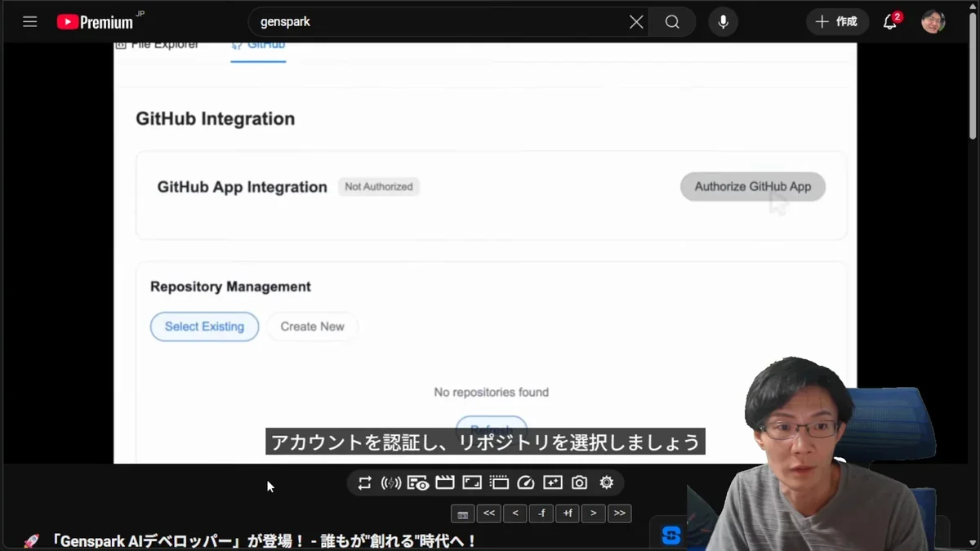Open the YouTube hamburger guide menu
The image size is (980, 551).
pos(30,22)
